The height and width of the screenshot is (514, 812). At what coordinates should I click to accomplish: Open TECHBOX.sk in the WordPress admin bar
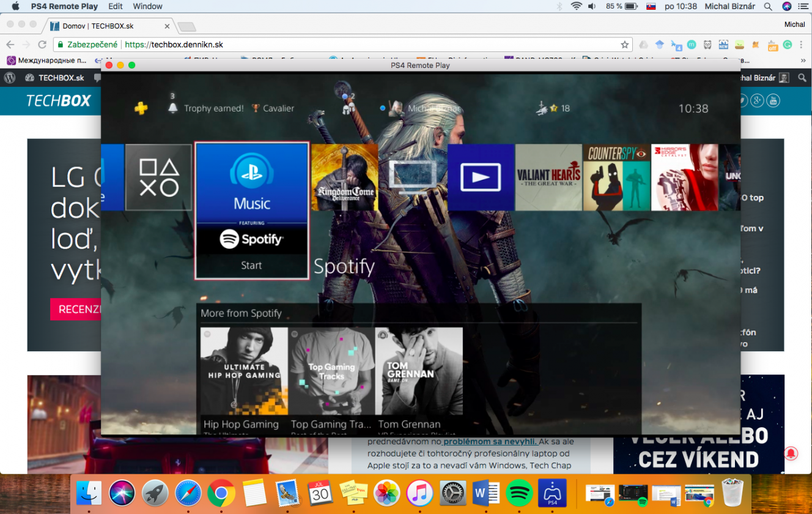pyautogui.click(x=55, y=78)
